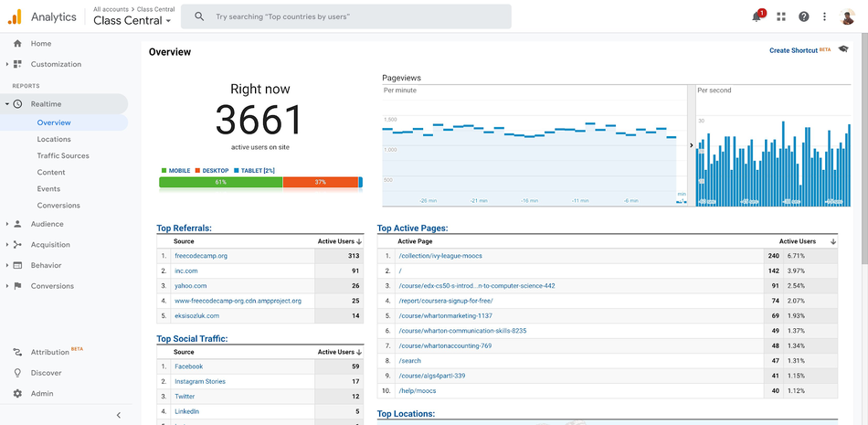
Task: Click the Home house icon
Action: click(x=17, y=43)
